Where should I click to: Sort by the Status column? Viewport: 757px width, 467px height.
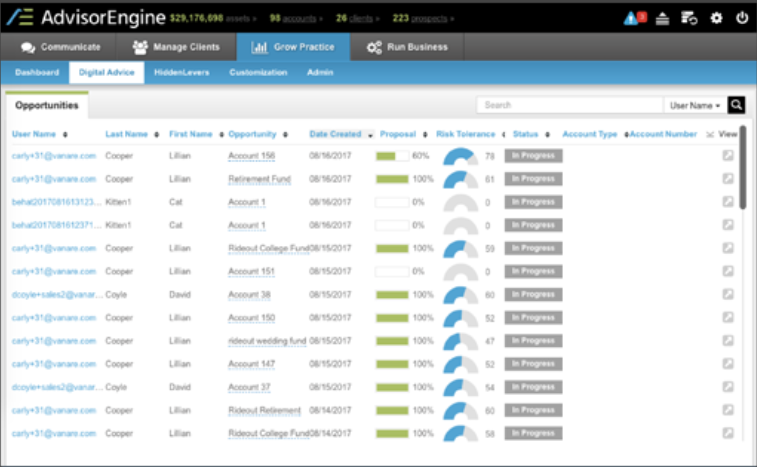[x=531, y=134]
